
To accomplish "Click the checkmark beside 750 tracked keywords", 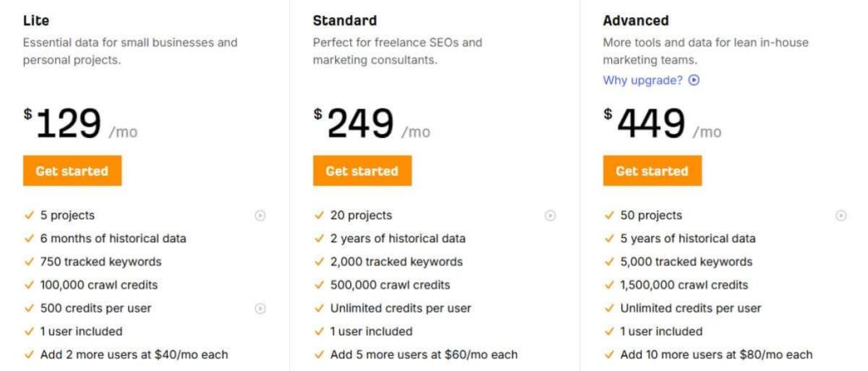I will click(x=29, y=262).
